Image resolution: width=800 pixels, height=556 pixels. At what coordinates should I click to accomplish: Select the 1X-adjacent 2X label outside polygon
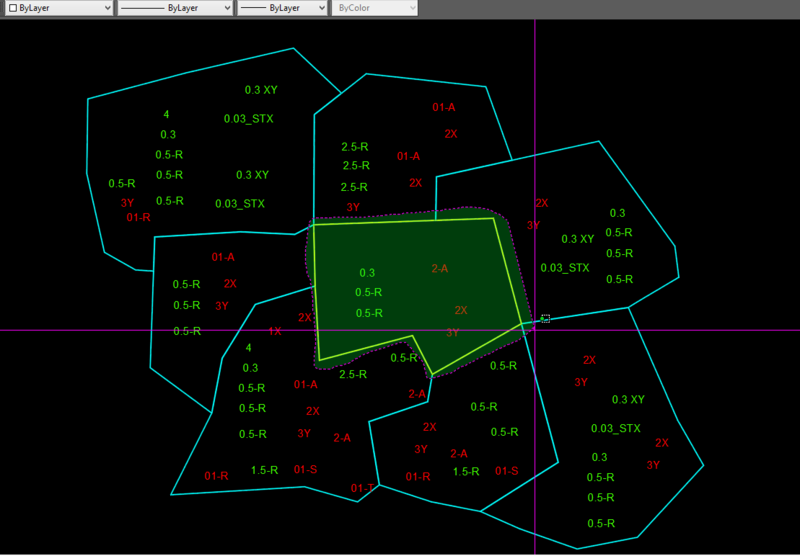tap(305, 317)
